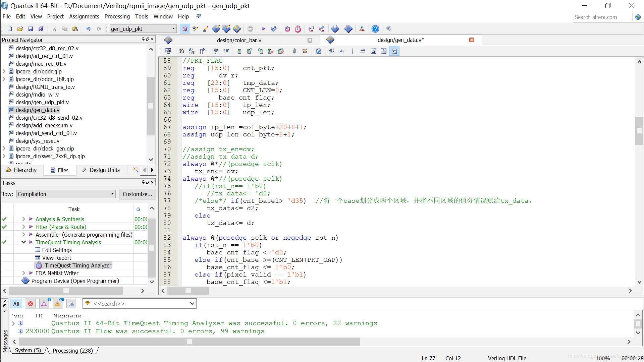This screenshot has height=362, width=644.
Task: Select design/gen_udp_pkt.v in Project Navigator
Action: [42, 102]
